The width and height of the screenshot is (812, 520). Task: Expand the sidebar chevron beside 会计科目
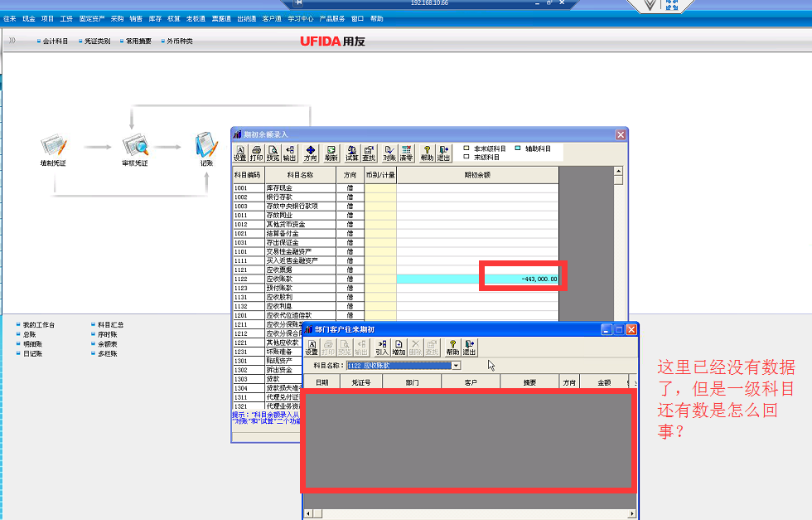point(12,41)
